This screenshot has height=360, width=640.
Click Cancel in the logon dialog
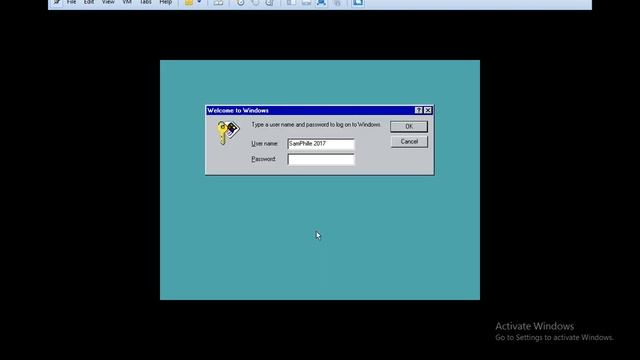tap(409, 142)
